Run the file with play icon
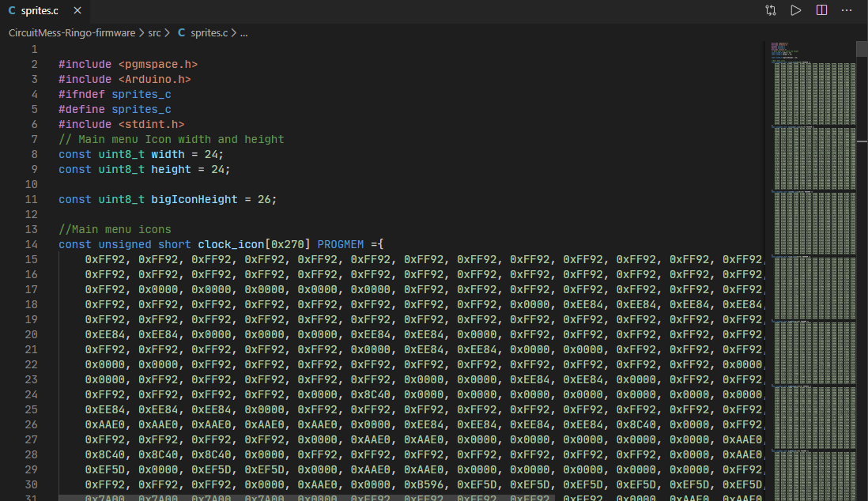 click(x=795, y=10)
